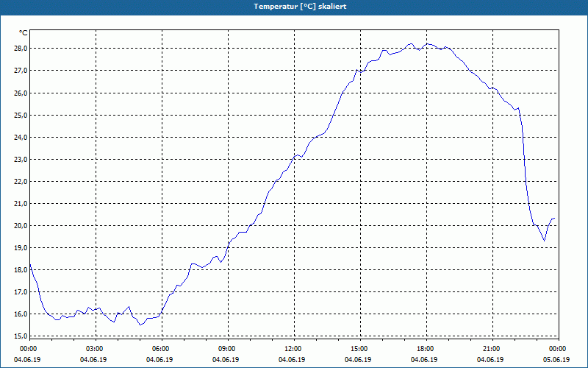Select the 24,0 y-axis value

click(x=21, y=137)
